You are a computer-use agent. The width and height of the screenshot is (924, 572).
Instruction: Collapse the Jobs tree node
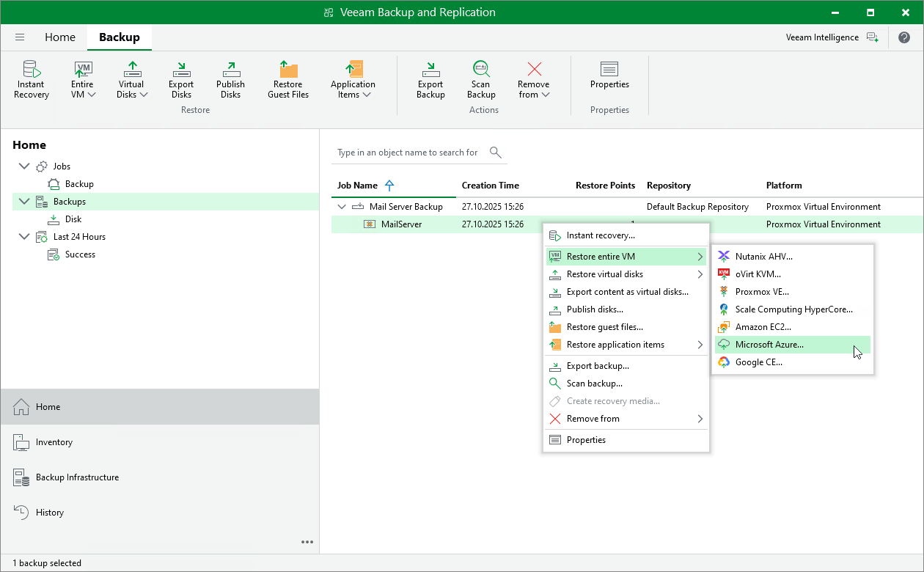pyautogui.click(x=24, y=166)
